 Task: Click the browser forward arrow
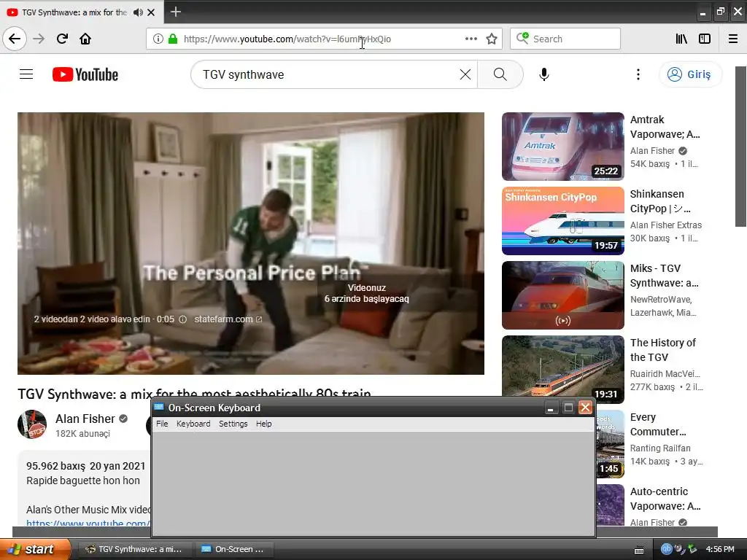pos(39,39)
